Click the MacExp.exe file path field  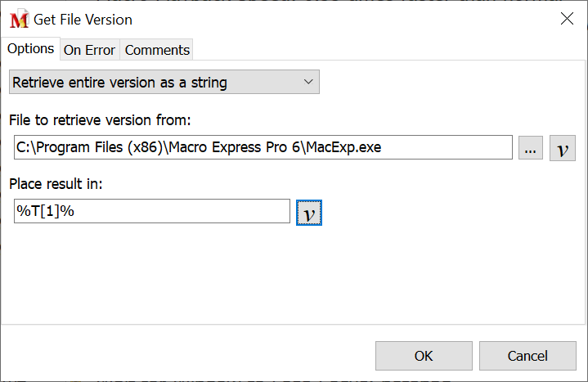pyautogui.click(x=263, y=148)
